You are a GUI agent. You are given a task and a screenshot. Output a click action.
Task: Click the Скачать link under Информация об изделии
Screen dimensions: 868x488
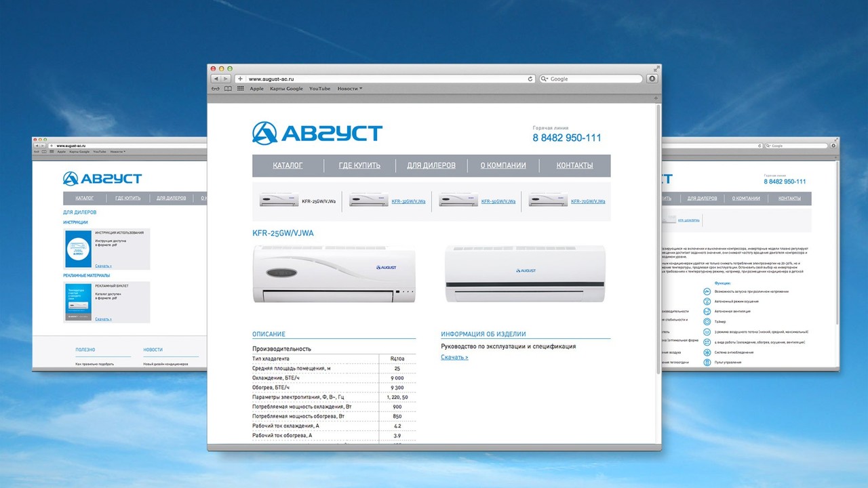tap(454, 357)
